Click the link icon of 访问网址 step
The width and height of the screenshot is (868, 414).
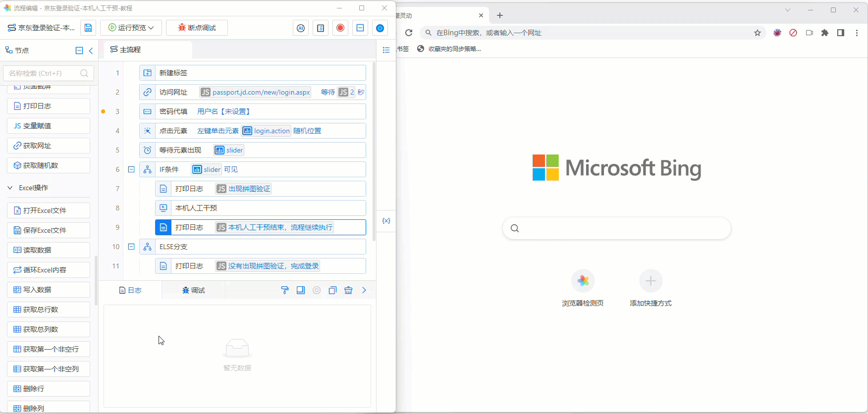click(x=148, y=92)
